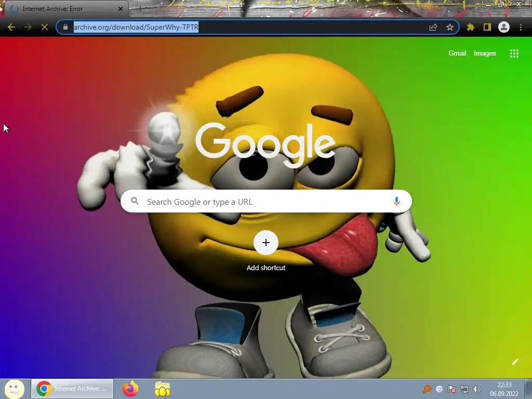Viewport: 532px width, 399px height.
Task: Open the Images link
Action: 485,54
